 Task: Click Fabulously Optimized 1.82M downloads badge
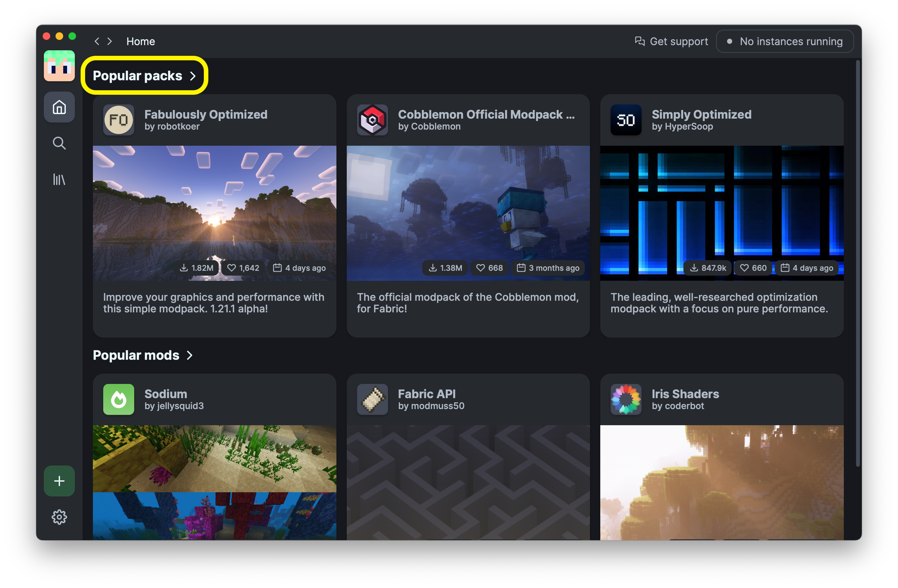(197, 268)
